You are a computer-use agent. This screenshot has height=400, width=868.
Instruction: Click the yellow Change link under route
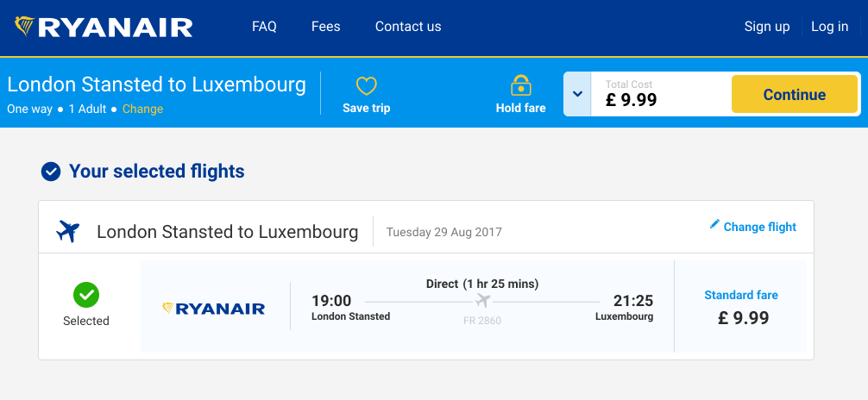click(143, 109)
